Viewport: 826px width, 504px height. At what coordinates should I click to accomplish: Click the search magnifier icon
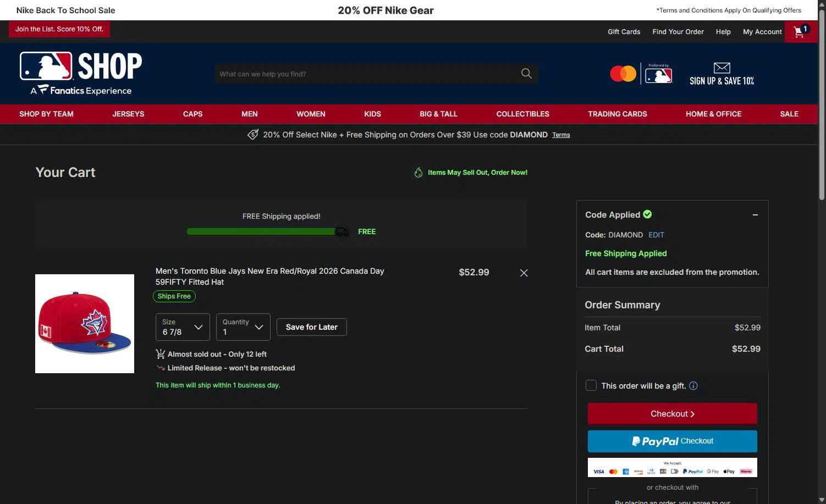[x=526, y=74]
